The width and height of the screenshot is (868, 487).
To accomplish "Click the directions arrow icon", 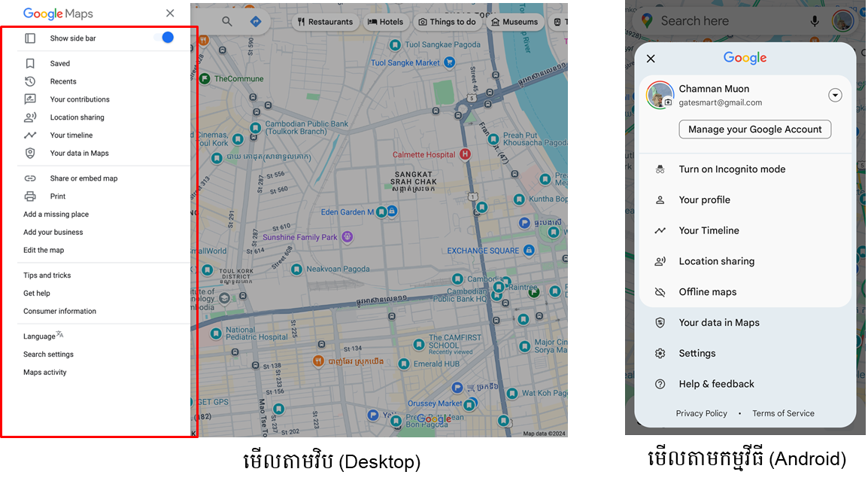I will pyautogui.click(x=256, y=22).
